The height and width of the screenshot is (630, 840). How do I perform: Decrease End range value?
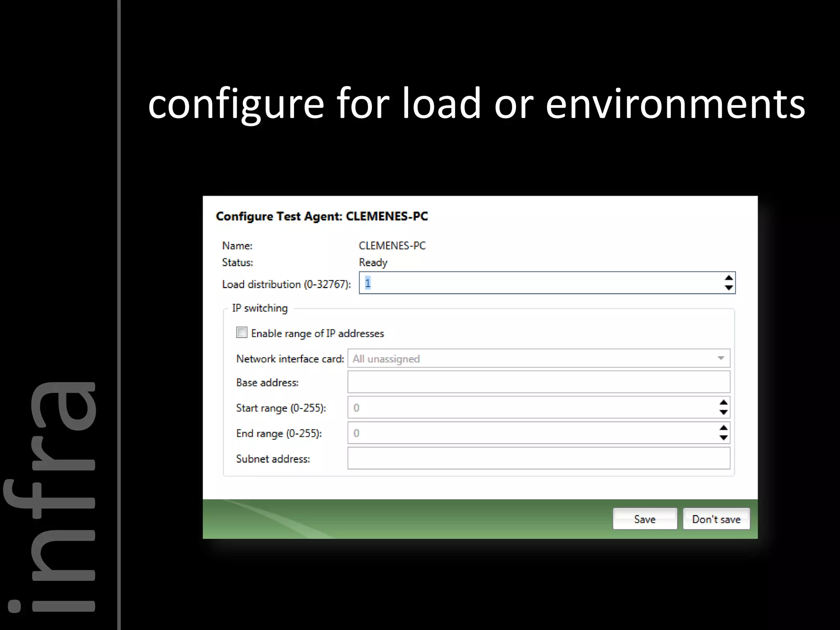tap(724, 438)
